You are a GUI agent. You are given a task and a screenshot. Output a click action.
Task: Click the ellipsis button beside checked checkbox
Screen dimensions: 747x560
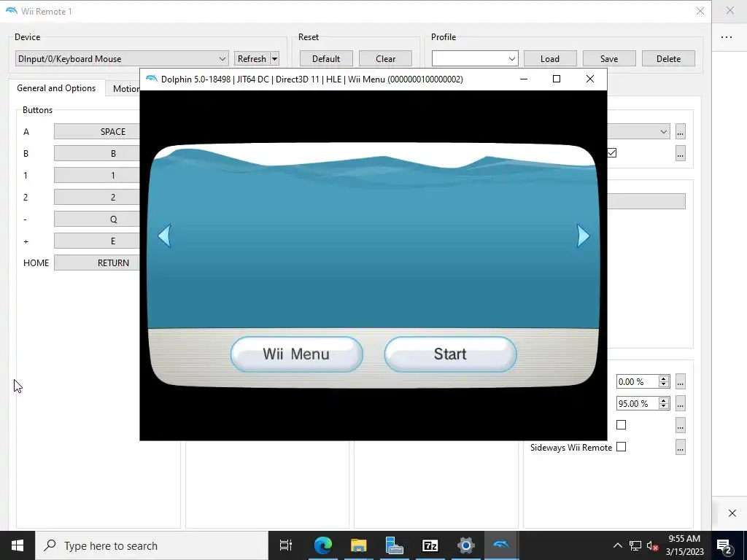(681, 153)
